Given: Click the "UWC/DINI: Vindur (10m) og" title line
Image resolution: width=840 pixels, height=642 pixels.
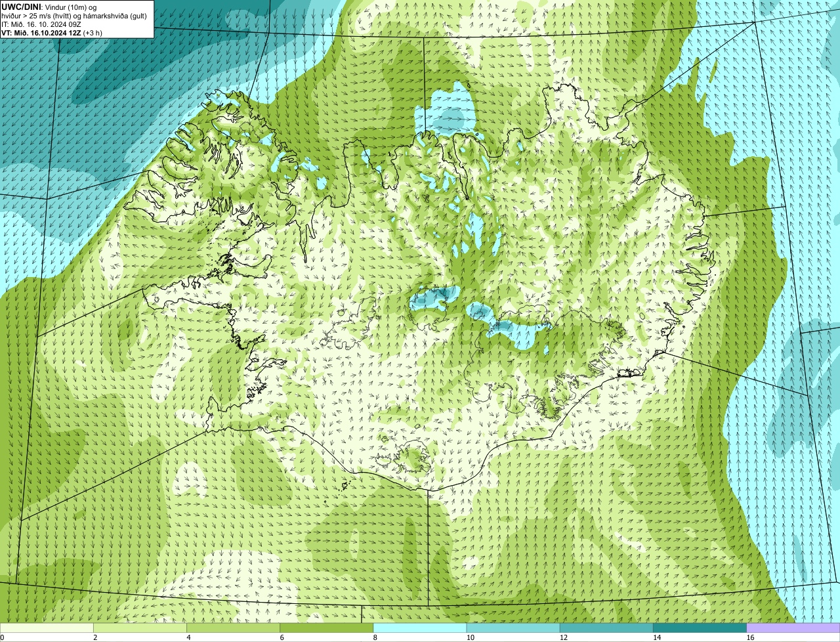Looking at the screenshot, I should 49,7.
